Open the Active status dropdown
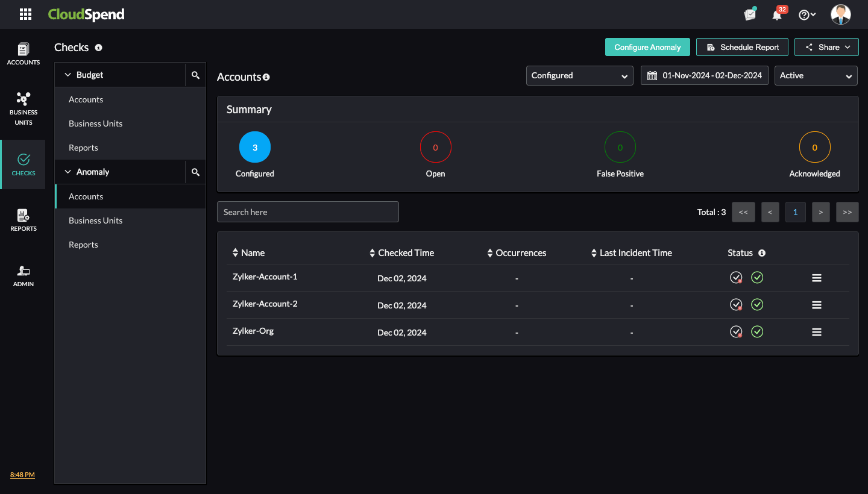This screenshot has width=868, height=494. pyautogui.click(x=816, y=76)
